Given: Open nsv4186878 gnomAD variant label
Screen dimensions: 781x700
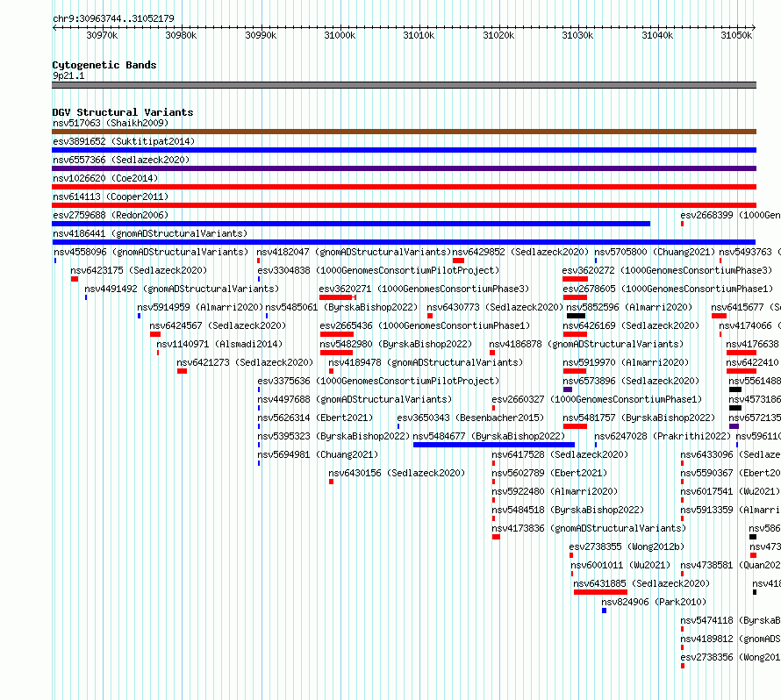Looking at the screenshot, I should [x=586, y=344].
